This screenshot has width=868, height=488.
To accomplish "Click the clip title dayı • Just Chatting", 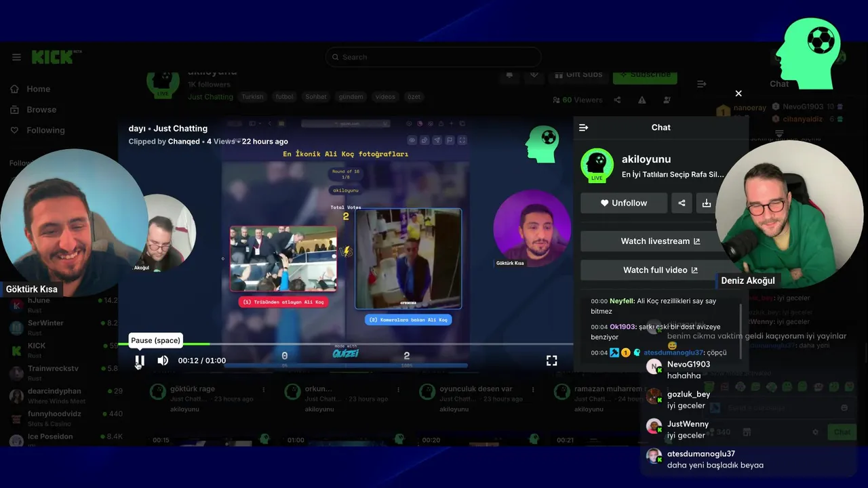I will pos(168,128).
